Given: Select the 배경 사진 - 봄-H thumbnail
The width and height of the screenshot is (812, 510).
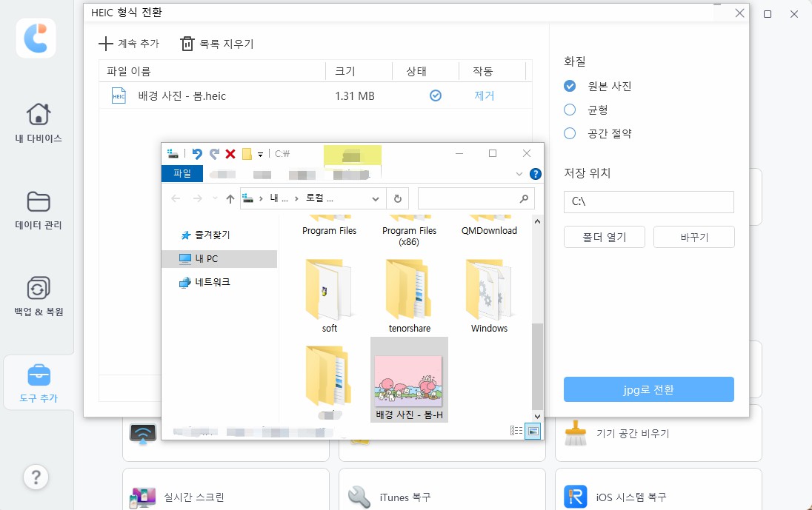Looking at the screenshot, I should pyautogui.click(x=409, y=378).
